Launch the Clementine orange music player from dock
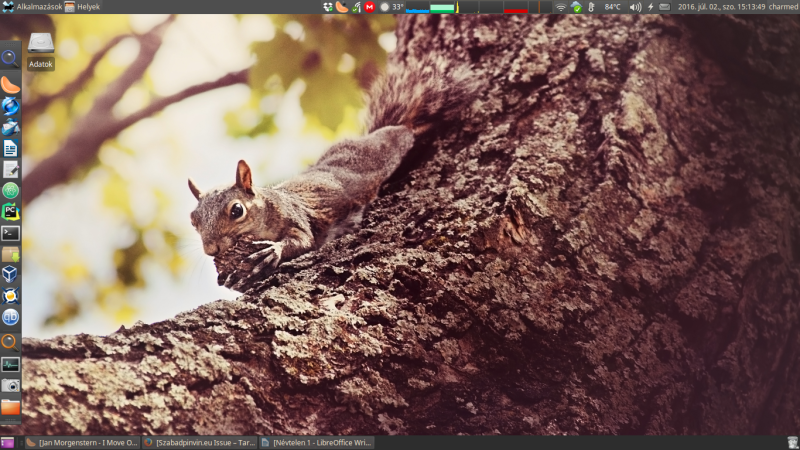Screen dimensions: 800x450 pyautogui.click(x=10, y=85)
